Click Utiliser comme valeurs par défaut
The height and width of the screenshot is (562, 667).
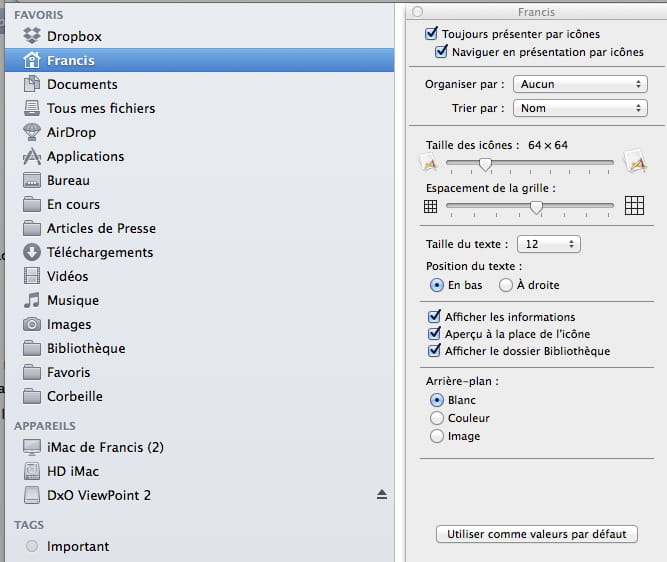pyautogui.click(x=537, y=534)
